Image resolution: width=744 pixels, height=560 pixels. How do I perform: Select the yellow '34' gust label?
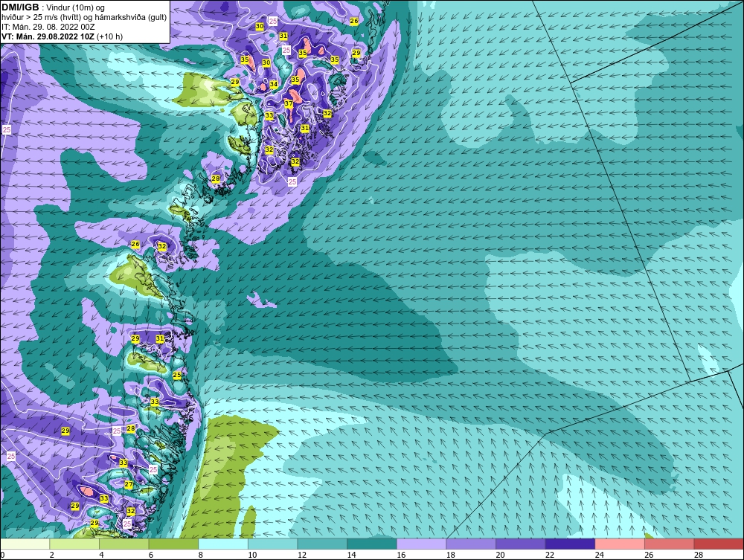tap(274, 84)
